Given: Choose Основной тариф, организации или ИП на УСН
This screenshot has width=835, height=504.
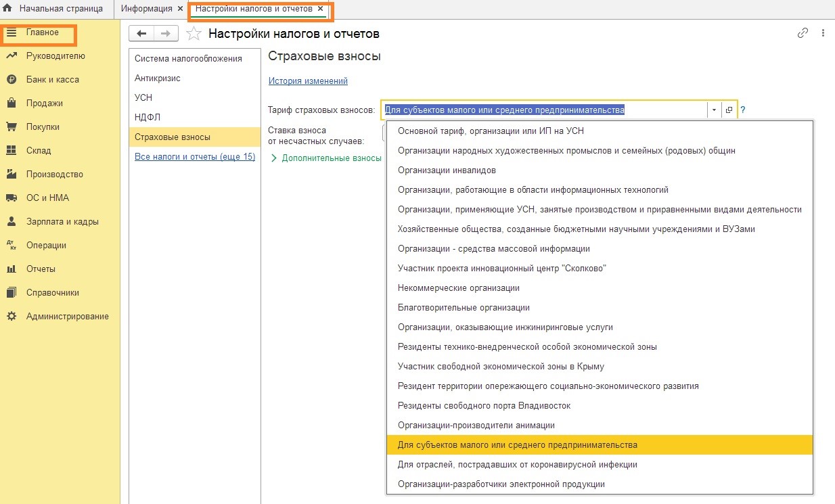Looking at the screenshot, I should (600, 131).
